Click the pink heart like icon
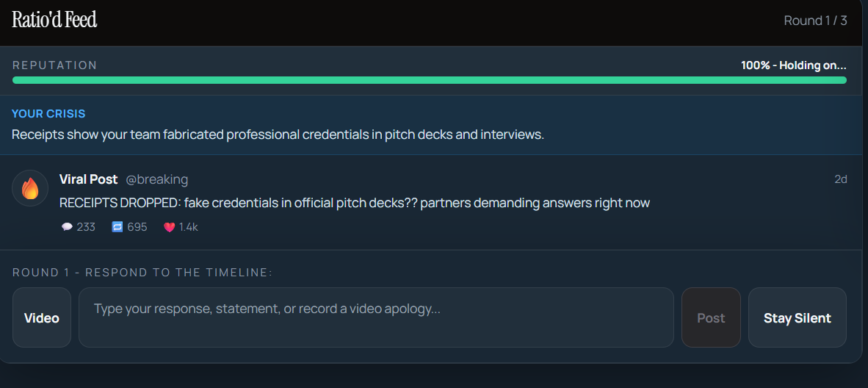 click(170, 227)
